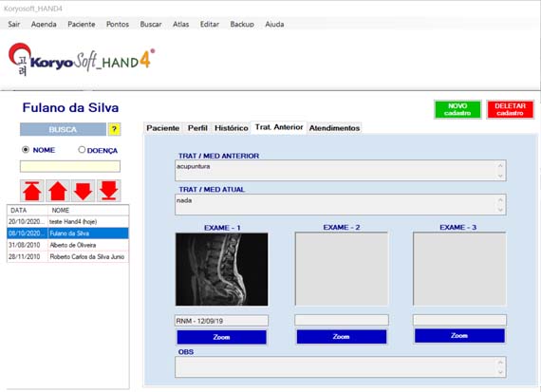Select the DOENÇA search radio button

click(82, 150)
